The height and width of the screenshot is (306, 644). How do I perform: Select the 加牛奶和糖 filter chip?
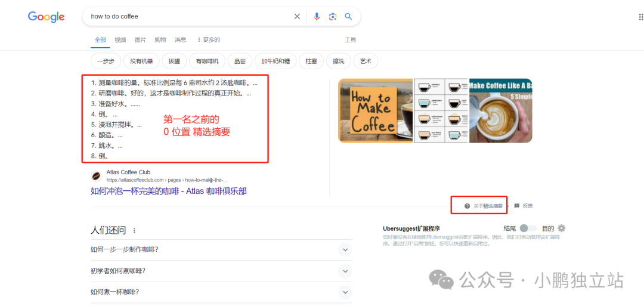point(275,61)
